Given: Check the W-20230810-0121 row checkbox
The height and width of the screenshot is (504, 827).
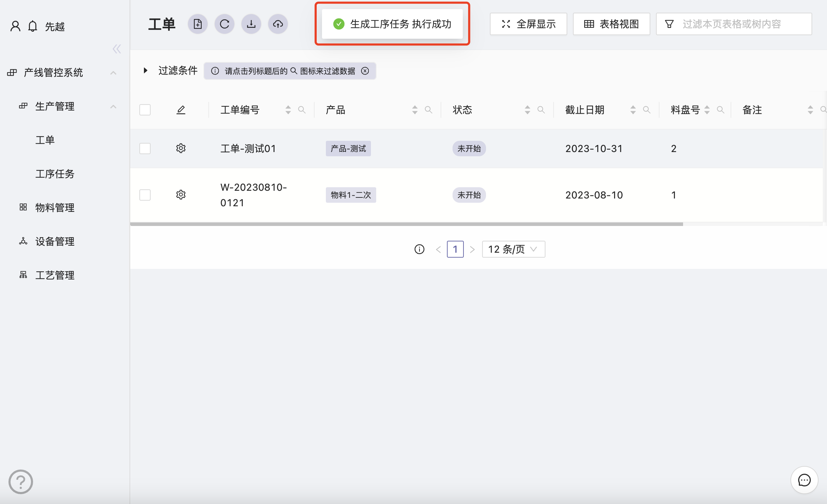Looking at the screenshot, I should pyautogui.click(x=145, y=195).
